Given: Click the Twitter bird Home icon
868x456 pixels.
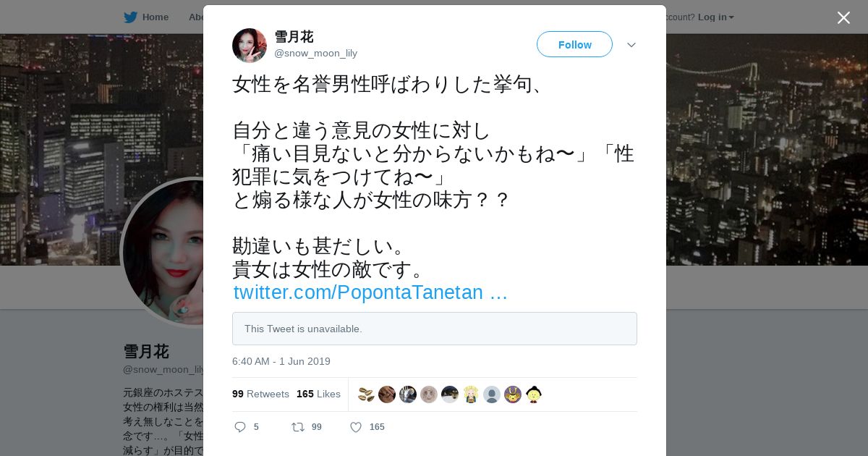Looking at the screenshot, I should pyautogui.click(x=130, y=17).
